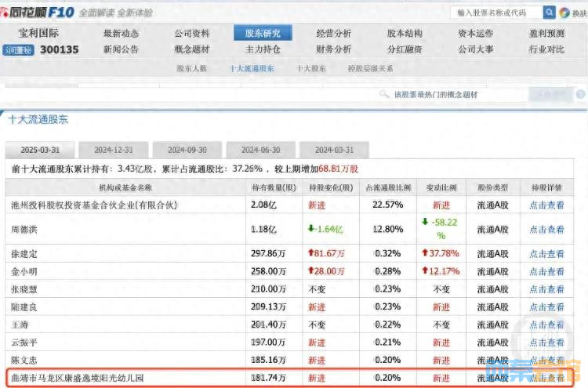Click 点击查看 for 王涛
Image resolution: width=588 pixels, height=388 pixels.
[x=546, y=325]
